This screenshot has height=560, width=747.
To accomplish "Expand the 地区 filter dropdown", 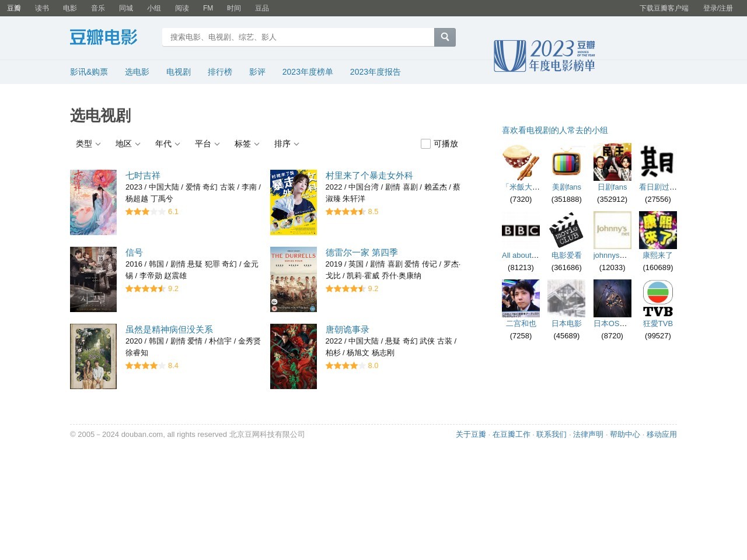I will click(128, 144).
